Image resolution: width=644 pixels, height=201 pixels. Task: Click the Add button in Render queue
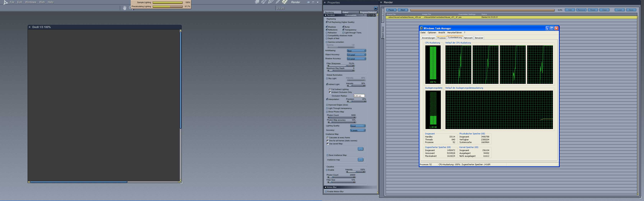[570, 10]
